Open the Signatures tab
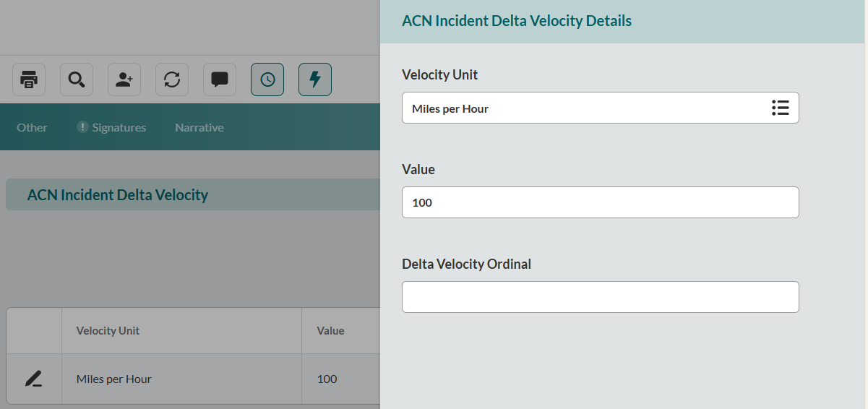 [x=119, y=128]
